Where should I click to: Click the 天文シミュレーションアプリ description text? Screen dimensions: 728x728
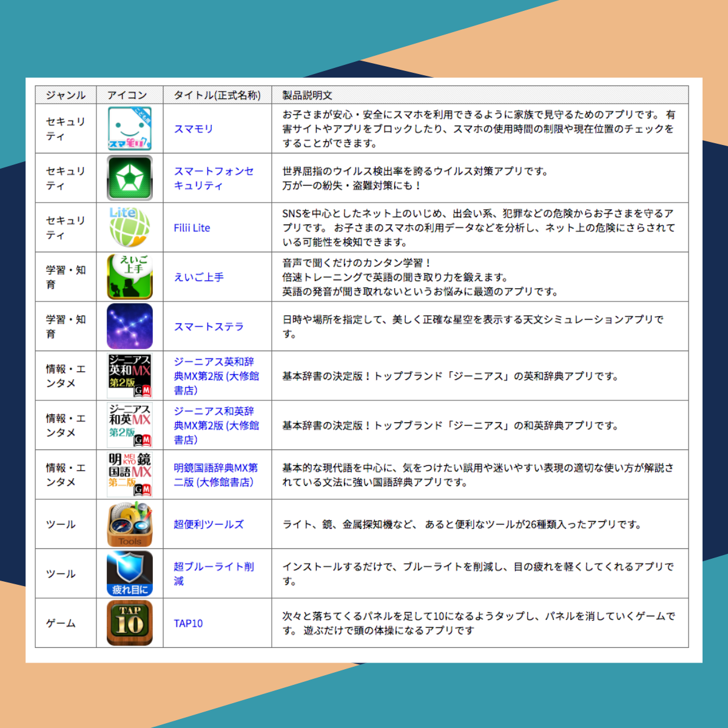click(473, 326)
